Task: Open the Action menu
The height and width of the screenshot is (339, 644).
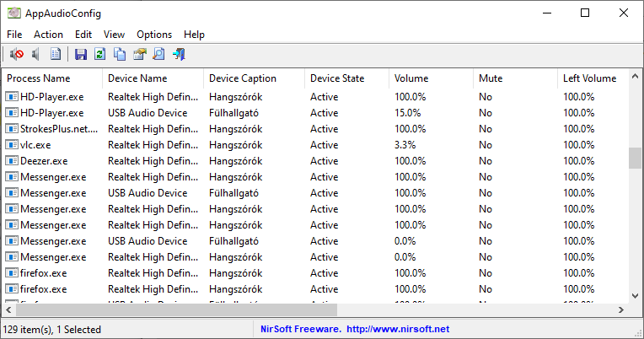Action: coord(48,35)
